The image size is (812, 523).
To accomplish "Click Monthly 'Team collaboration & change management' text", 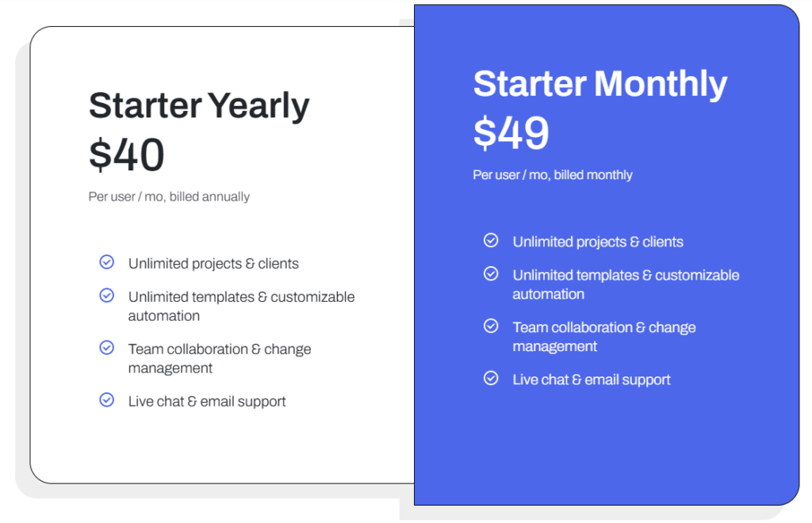I will pyautogui.click(x=604, y=336).
